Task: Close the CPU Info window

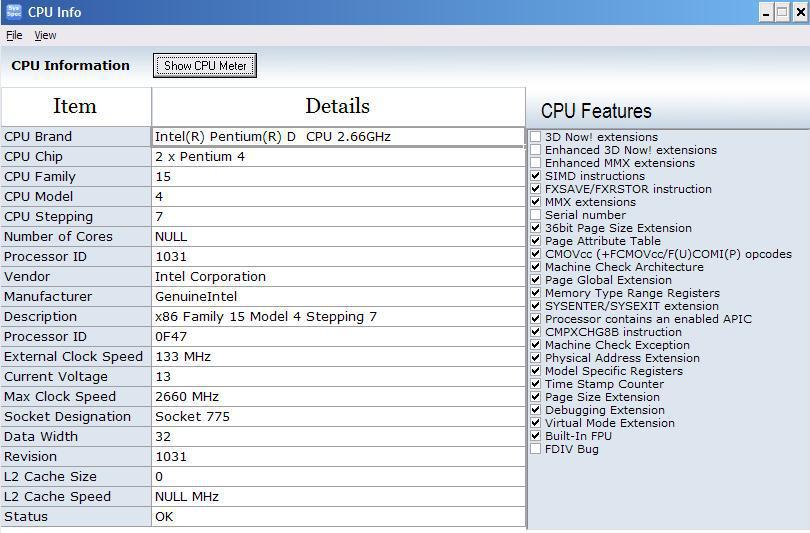Action: [x=800, y=12]
